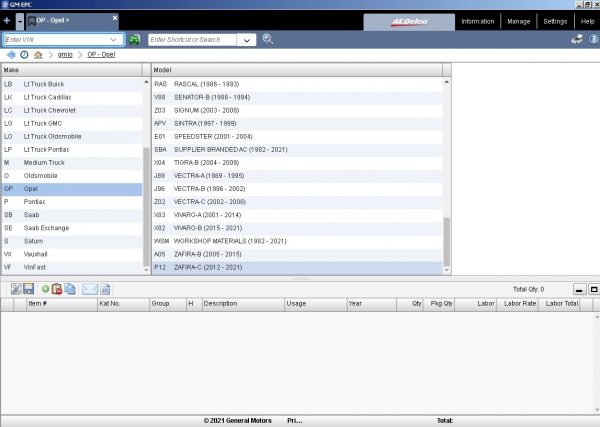Open the Settings menu
Screen dimensions: 600x427
click(555, 21)
